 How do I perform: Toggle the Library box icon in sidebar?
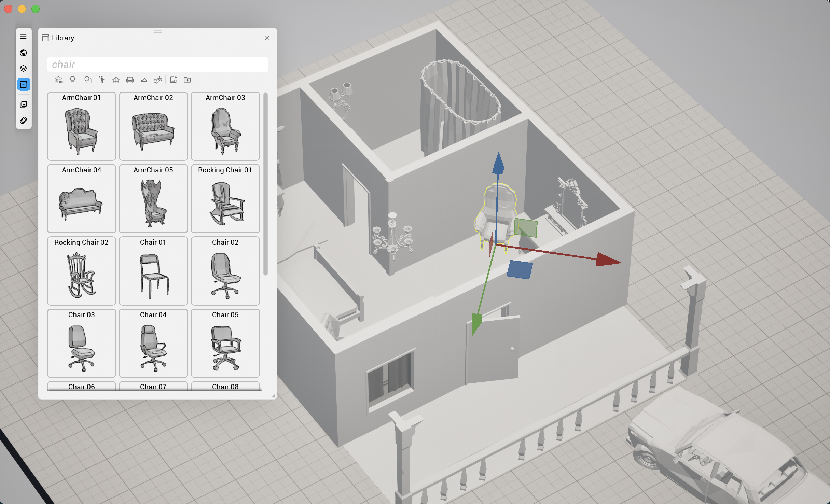click(x=24, y=84)
